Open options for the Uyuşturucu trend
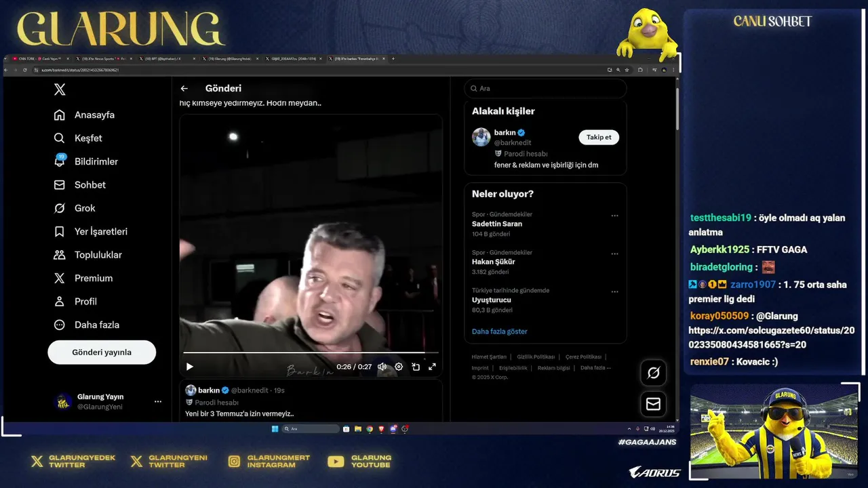This screenshot has height=488, width=868. (614, 291)
